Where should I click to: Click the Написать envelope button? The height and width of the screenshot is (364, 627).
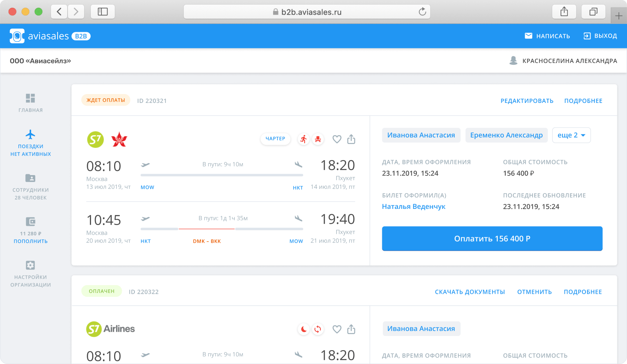pyautogui.click(x=547, y=36)
